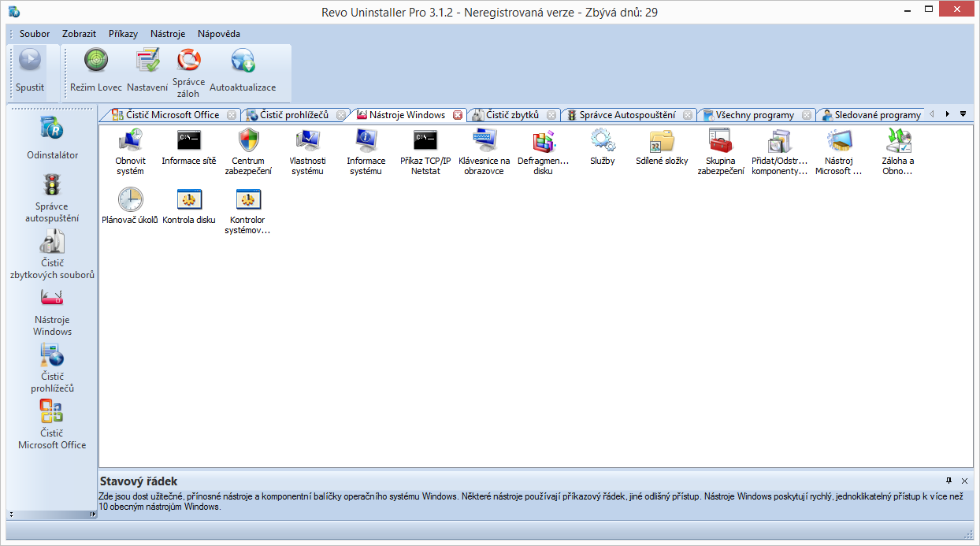The width and height of the screenshot is (980, 546).
Task: Show tabs further left with the arrow
Action: [x=932, y=114]
